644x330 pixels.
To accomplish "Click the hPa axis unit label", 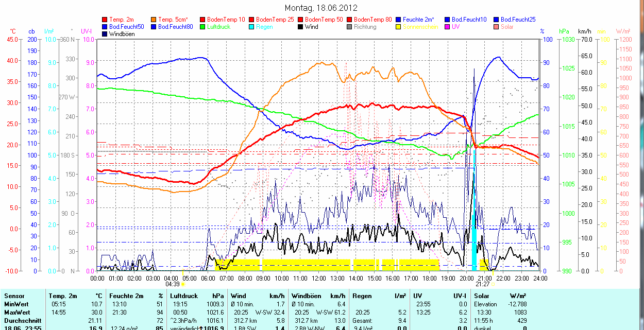I will (x=564, y=31).
